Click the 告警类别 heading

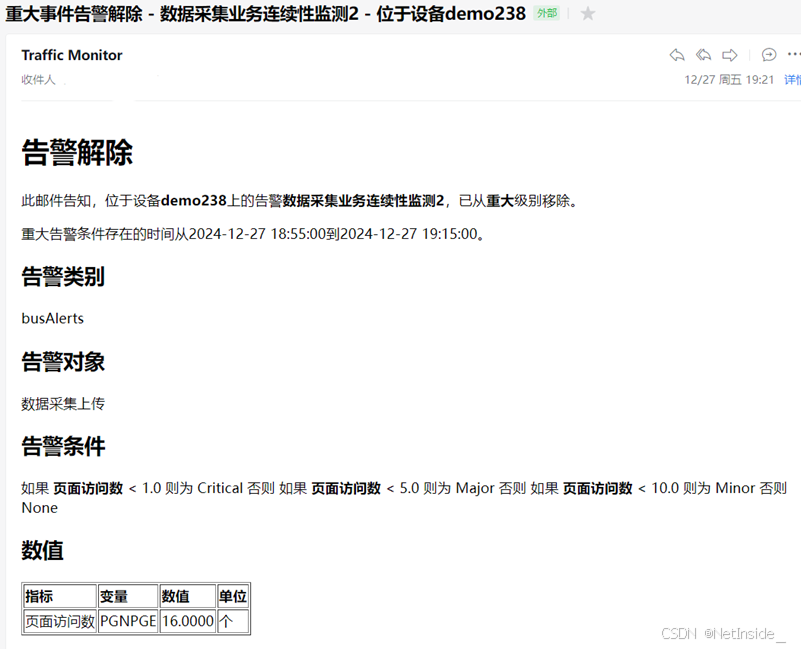pyautogui.click(x=63, y=276)
